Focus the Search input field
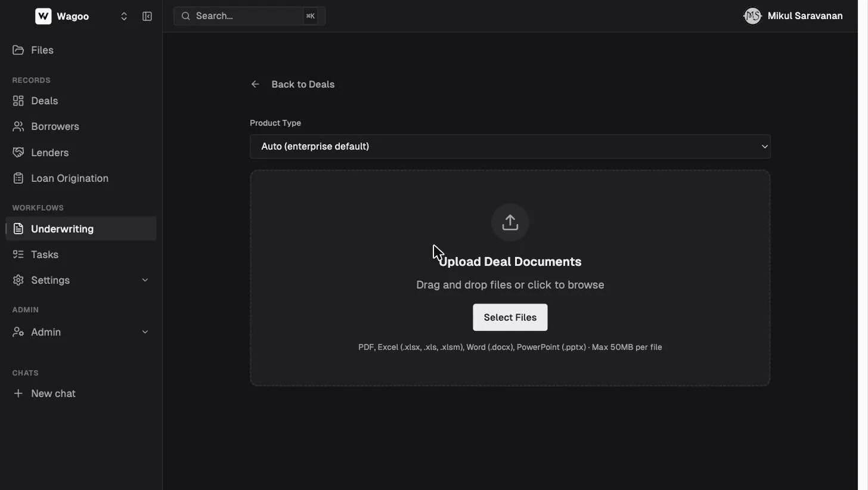 [x=249, y=16]
